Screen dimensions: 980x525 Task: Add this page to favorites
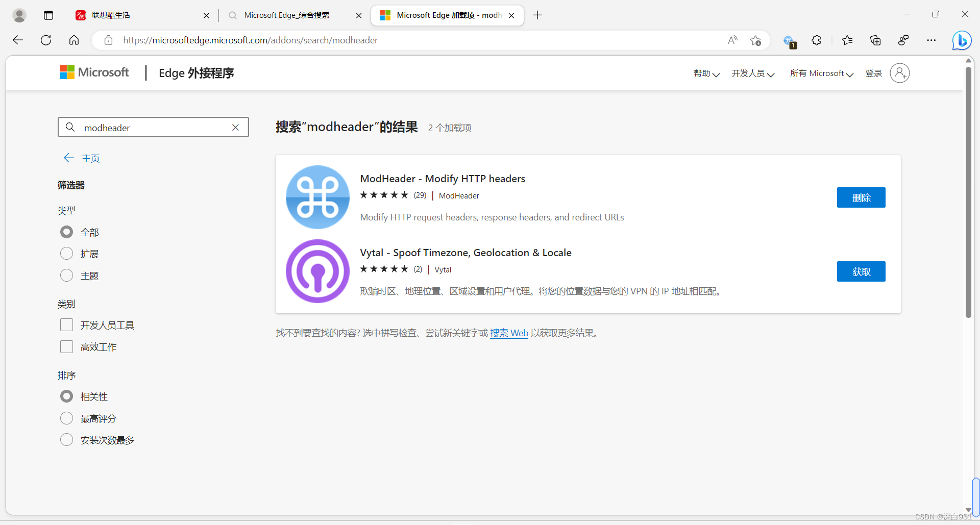coord(756,40)
